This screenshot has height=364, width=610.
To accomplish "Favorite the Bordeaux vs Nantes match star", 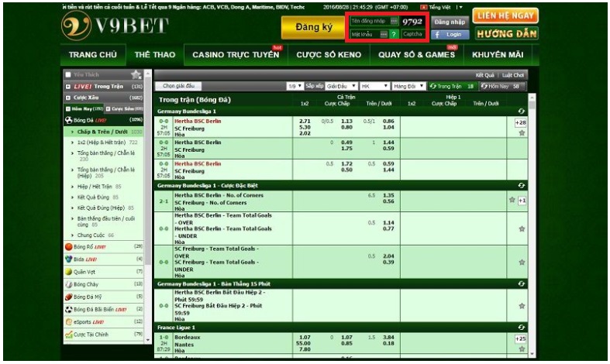I will (522, 349).
